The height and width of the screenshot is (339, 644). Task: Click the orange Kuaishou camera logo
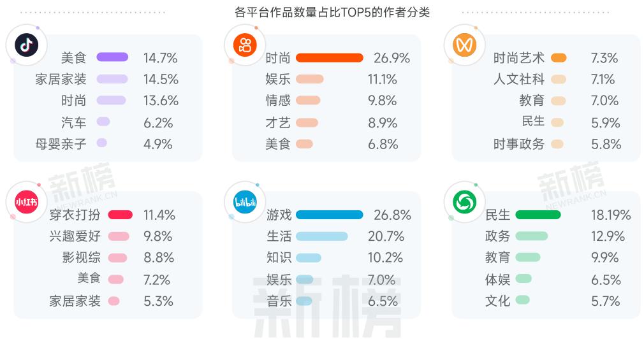245,45
